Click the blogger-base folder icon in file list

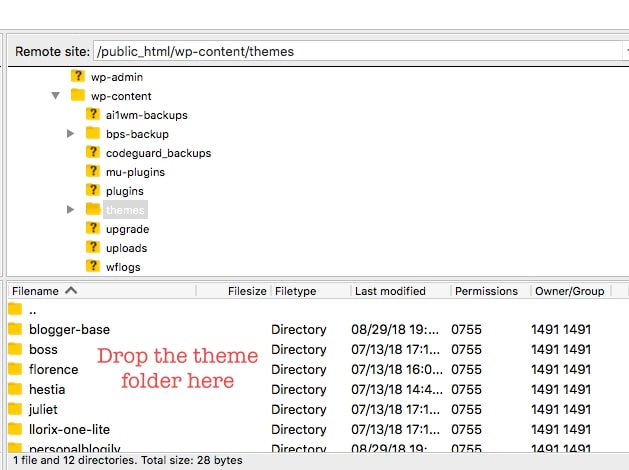click(x=15, y=329)
